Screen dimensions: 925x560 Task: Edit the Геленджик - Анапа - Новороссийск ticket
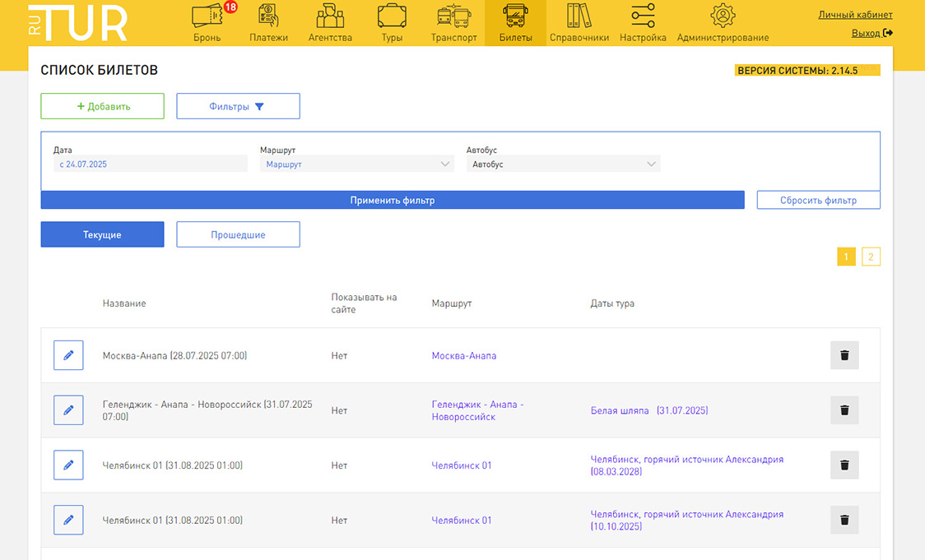click(x=68, y=410)
